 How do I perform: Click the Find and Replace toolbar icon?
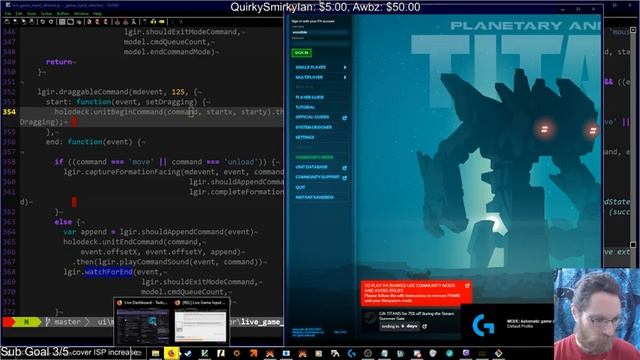89,22
